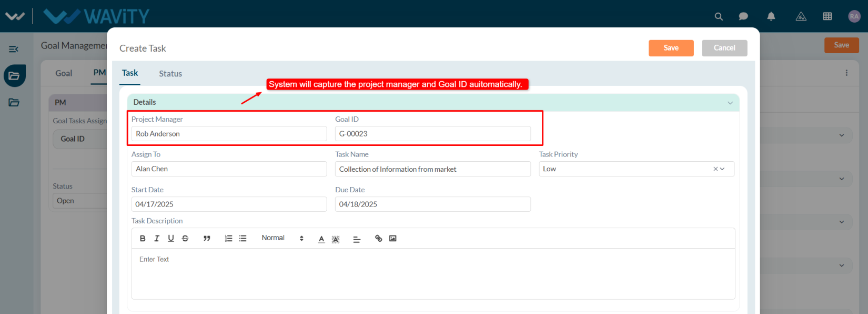Expand the third chevron in background panel
This screenshot has height=314, width=868.
click(842, 222)
